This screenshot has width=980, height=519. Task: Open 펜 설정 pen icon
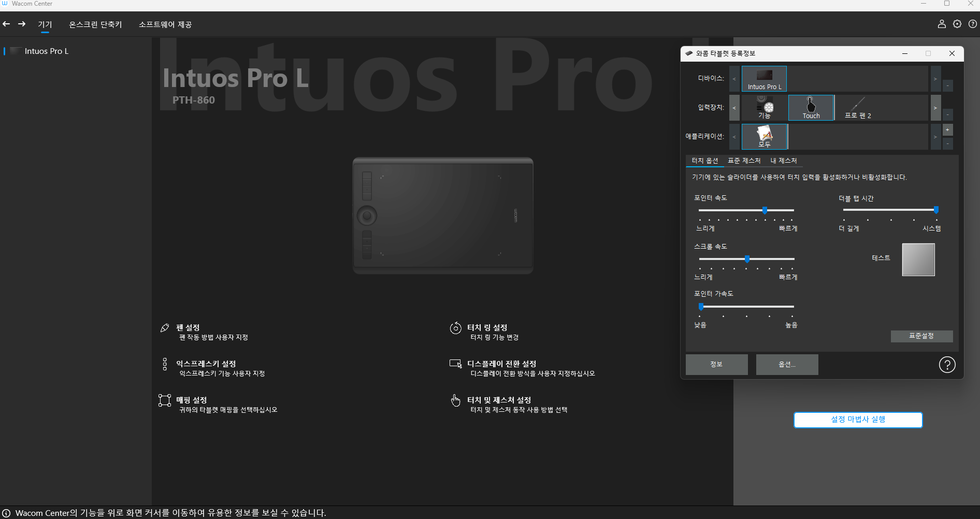coord(165,328)
